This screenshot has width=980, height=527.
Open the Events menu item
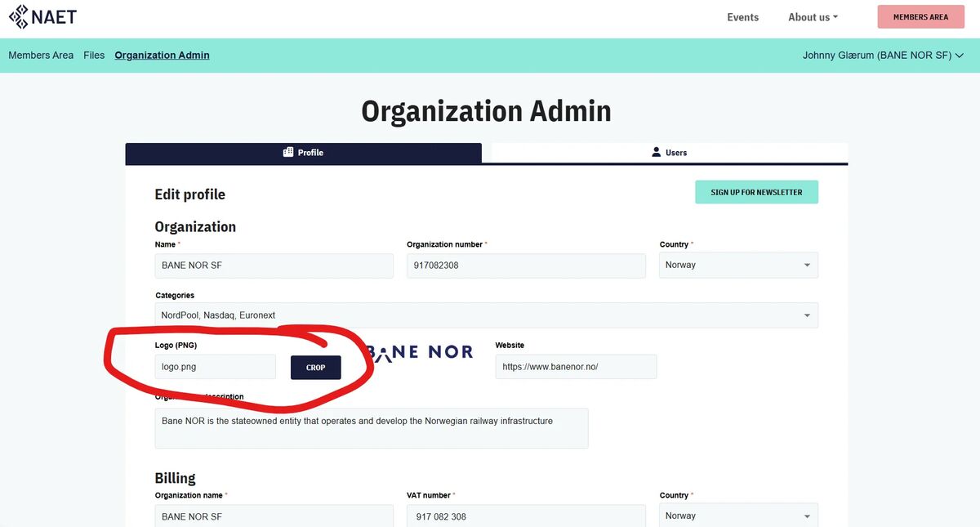742,17
